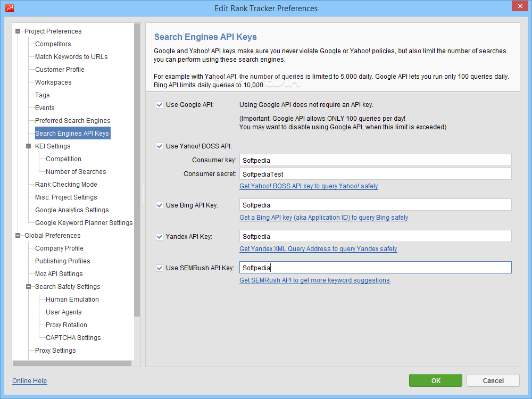Toggle the Use Bing API Key checkbox
This screenshot has height=399, width=532.
(160, 205)
